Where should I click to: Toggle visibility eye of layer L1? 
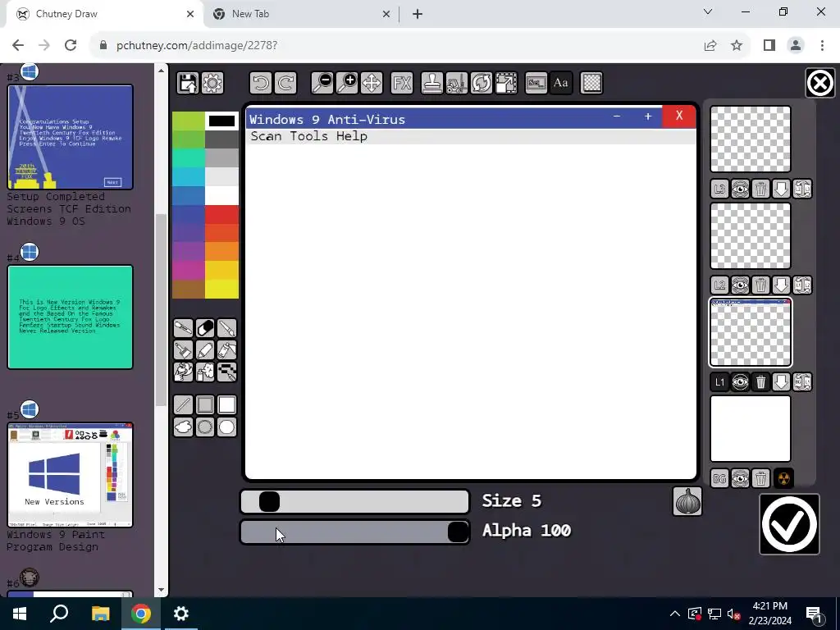click(x=741, y=382)
